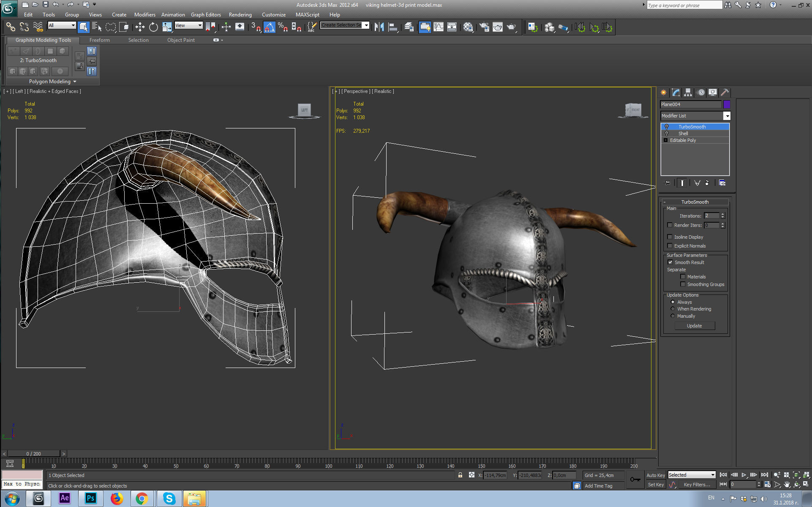
Task: Toggle selection lock padlock icon
Action: click(x=460, y=475)
